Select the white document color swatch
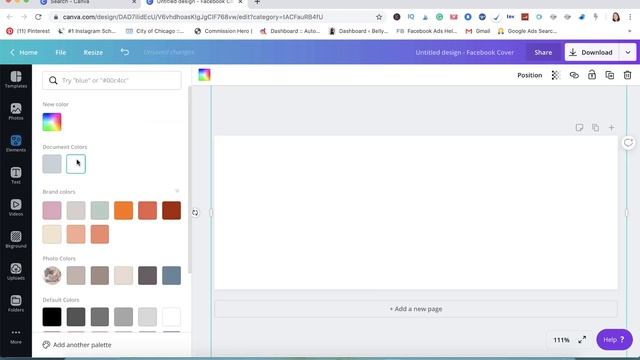Viewport: 640px width, 360px height. coord(76,164)
